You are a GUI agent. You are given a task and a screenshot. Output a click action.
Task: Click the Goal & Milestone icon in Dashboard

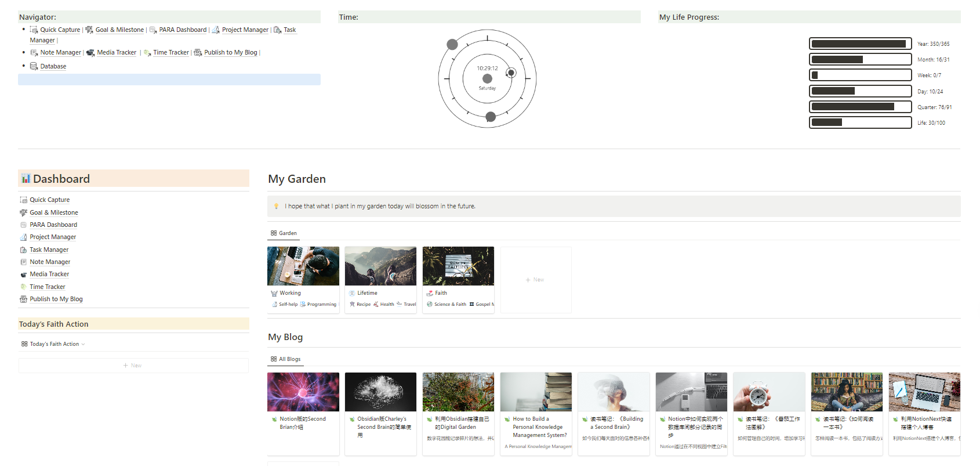point(24,213)
